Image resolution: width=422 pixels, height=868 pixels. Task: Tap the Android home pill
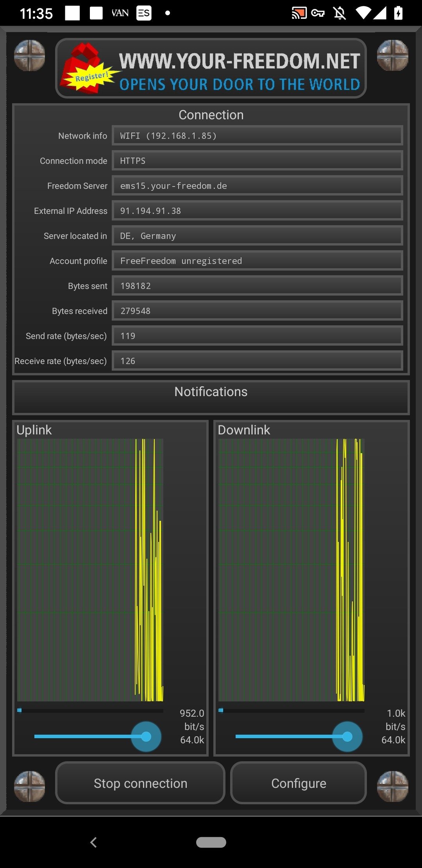coord(211,842)
